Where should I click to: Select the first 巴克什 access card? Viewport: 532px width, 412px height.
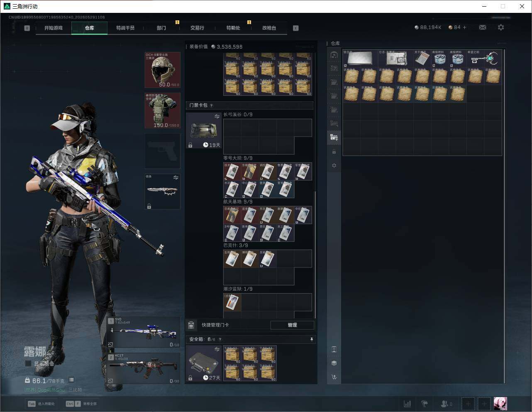click(x=232, y=259)
